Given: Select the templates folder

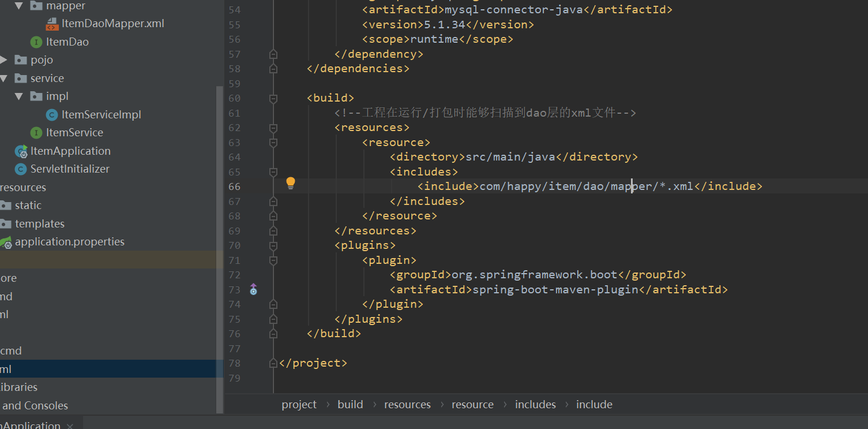Looking at the screenshot, I should tap(39, 224).
